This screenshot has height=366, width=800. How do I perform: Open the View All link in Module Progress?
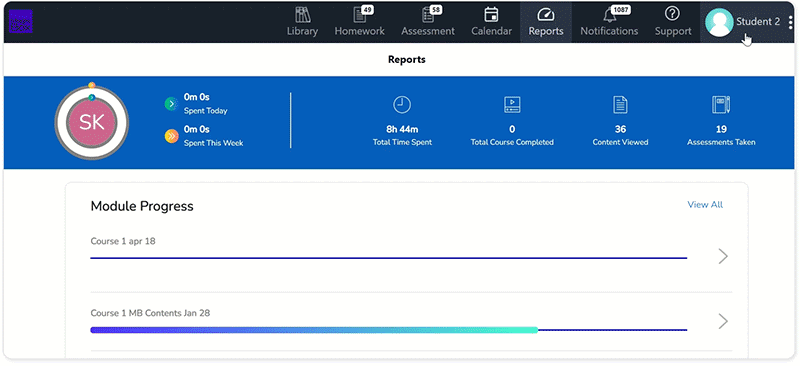(705, 205)
